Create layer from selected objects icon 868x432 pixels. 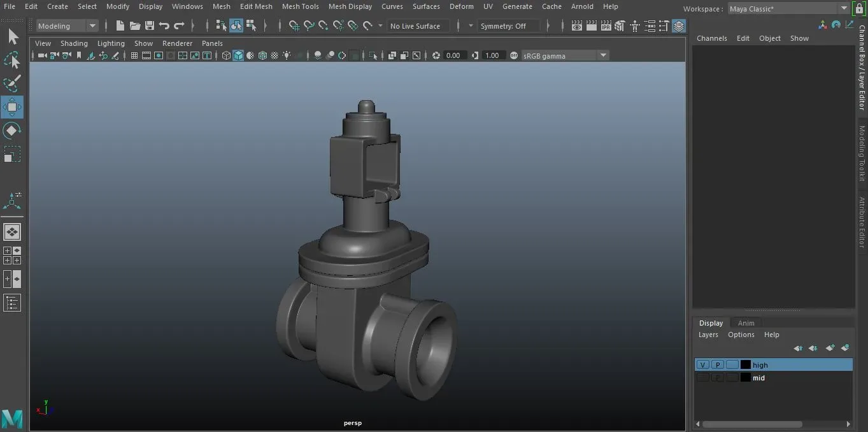click(x=845, y=348)
